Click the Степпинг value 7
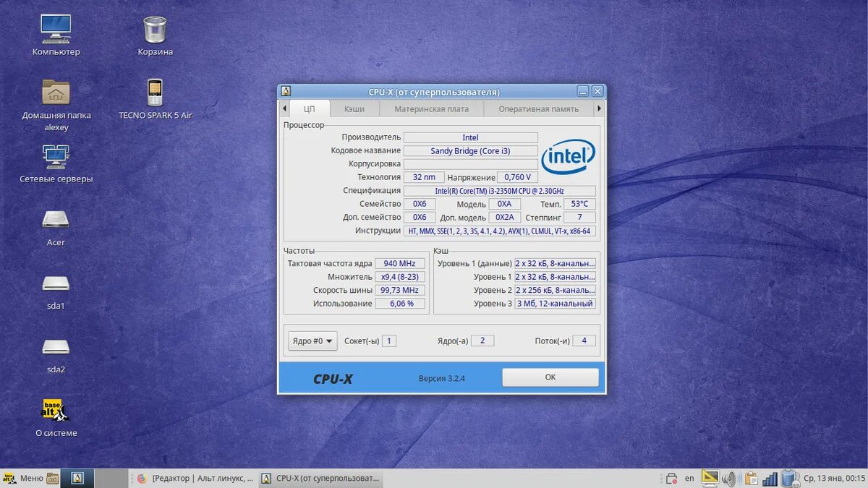 [579, 217]
